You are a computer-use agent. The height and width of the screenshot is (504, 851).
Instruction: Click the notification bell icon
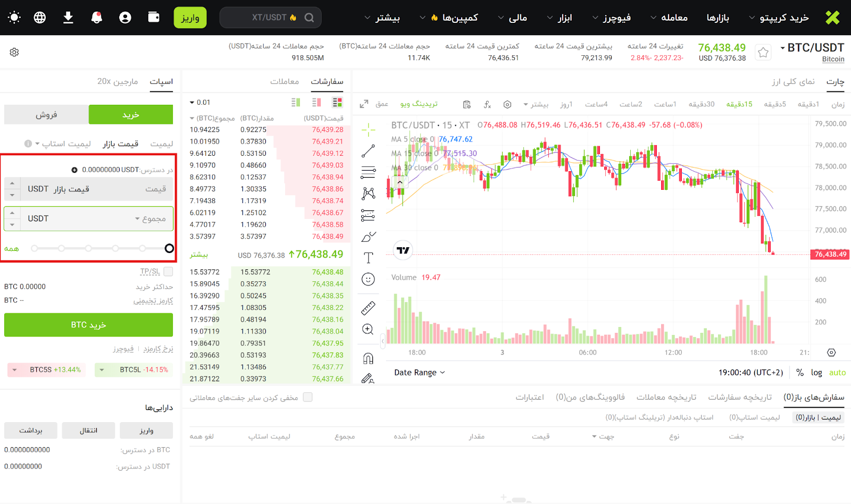click(97, 18)
